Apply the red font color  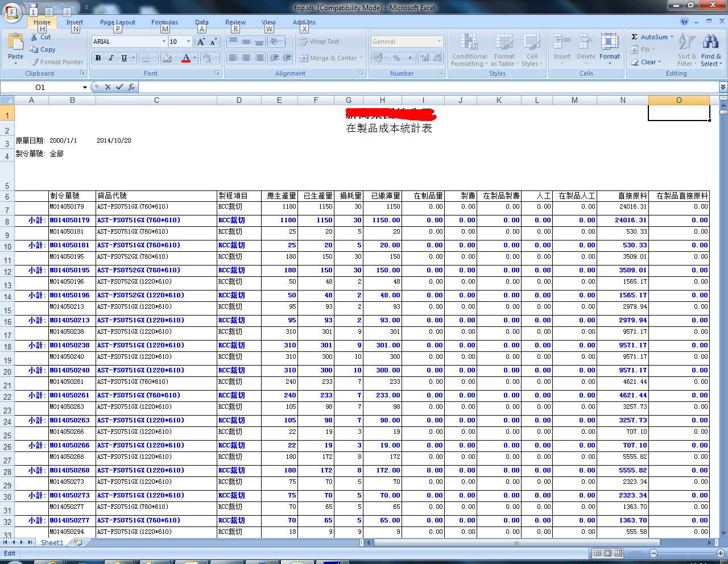(x=186, y=58)
